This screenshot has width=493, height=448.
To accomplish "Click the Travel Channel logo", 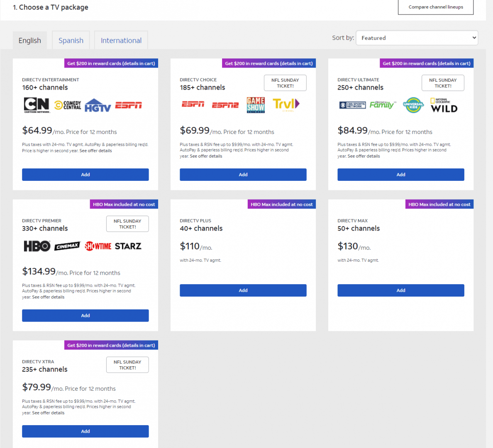I will tap(286, 105).
